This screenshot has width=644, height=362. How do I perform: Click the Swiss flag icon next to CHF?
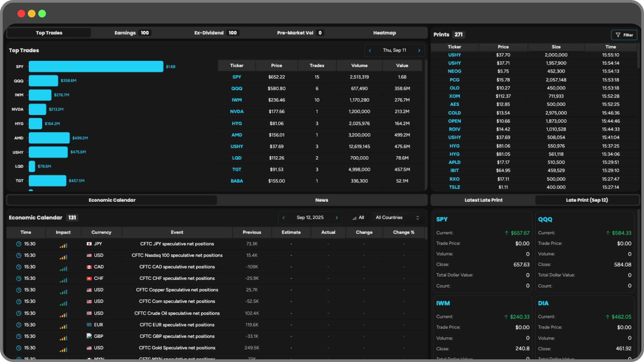89,279
